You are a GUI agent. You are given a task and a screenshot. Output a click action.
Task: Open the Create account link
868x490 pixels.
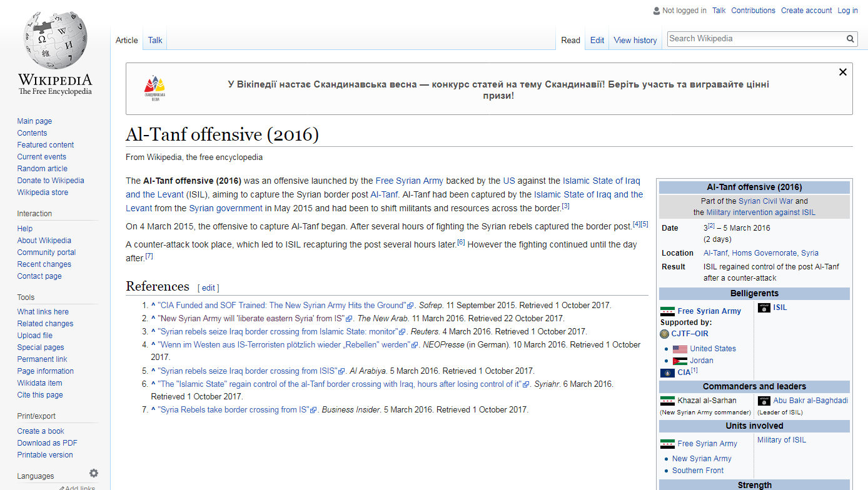807,11
